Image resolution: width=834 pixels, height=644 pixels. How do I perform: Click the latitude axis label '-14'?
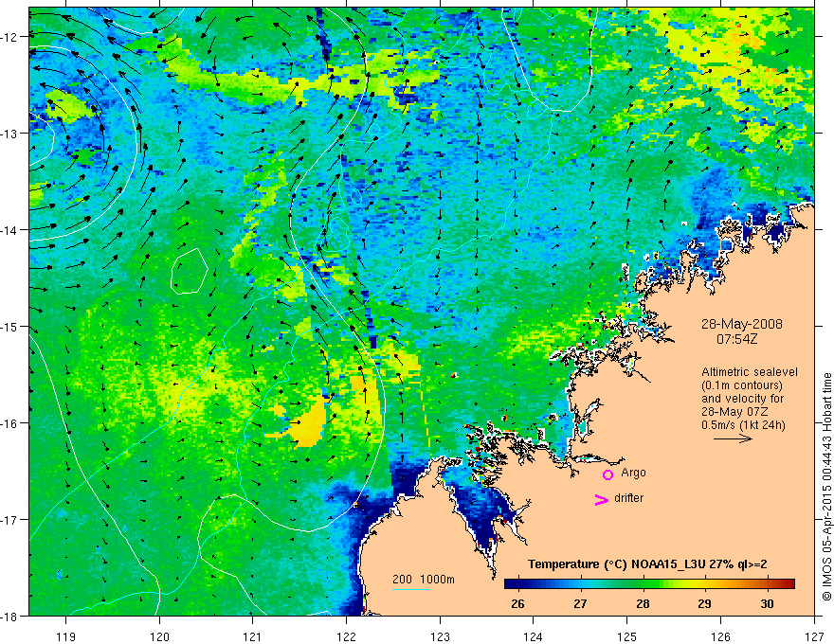pyautogui.click(x=10, y=230)
